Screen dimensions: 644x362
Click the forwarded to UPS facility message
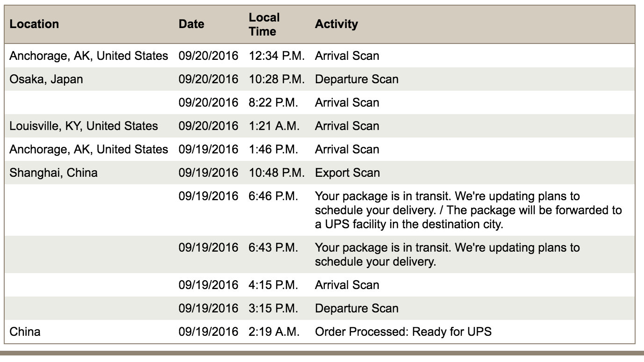(x=468, y=210)
